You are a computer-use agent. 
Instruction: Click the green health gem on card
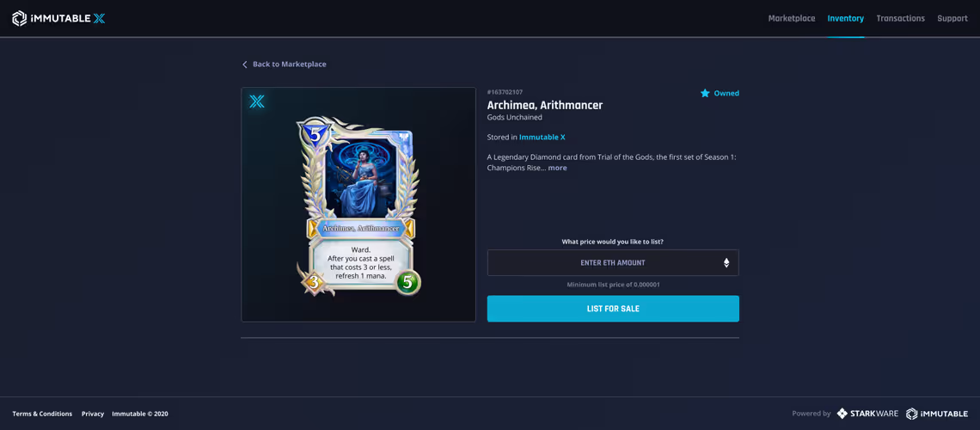coord(408,282)
